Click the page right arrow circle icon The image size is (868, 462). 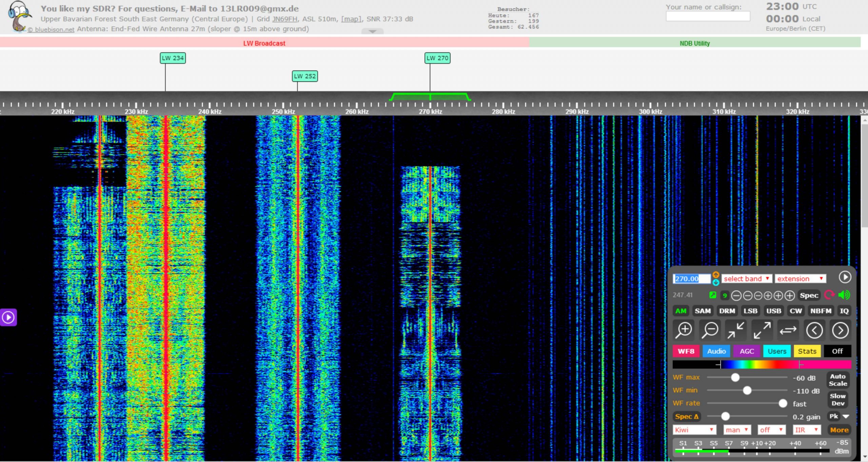(x=840, y=330)
